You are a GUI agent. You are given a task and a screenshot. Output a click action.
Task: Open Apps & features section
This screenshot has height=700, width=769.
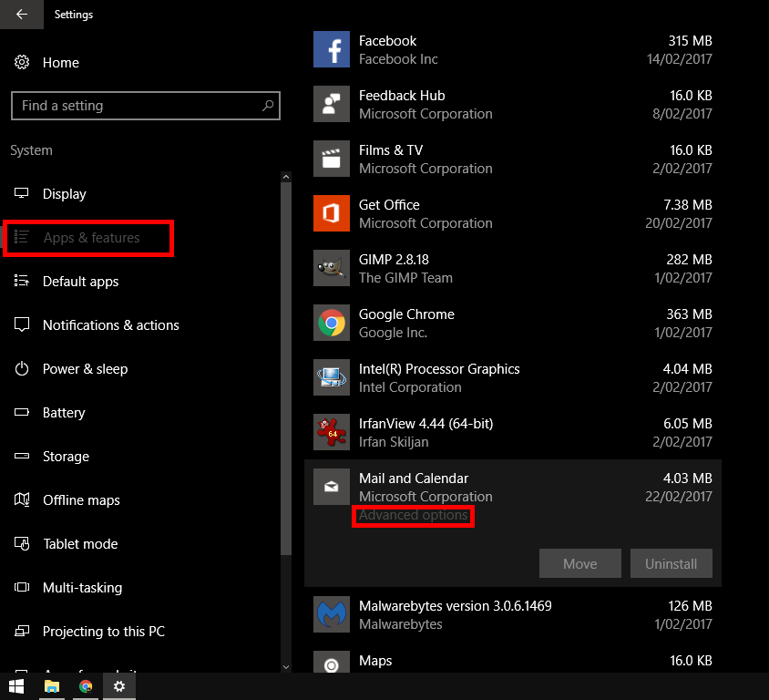coord(92,238)
